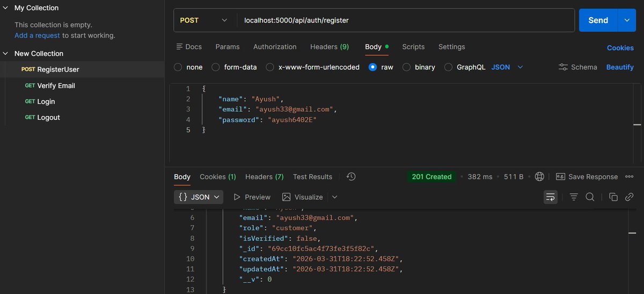Screen dimensions: 644x294
Task: Search within the response body
Action: [x=590, y=197]
